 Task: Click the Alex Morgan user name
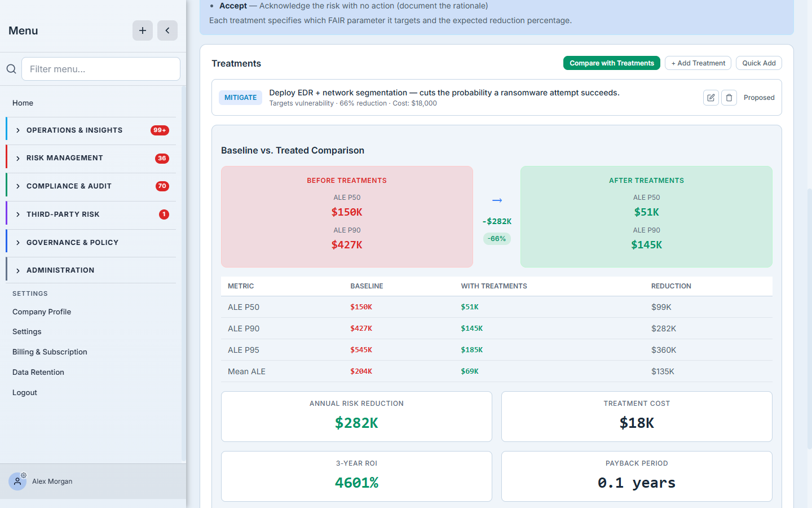tap(52, 481)
